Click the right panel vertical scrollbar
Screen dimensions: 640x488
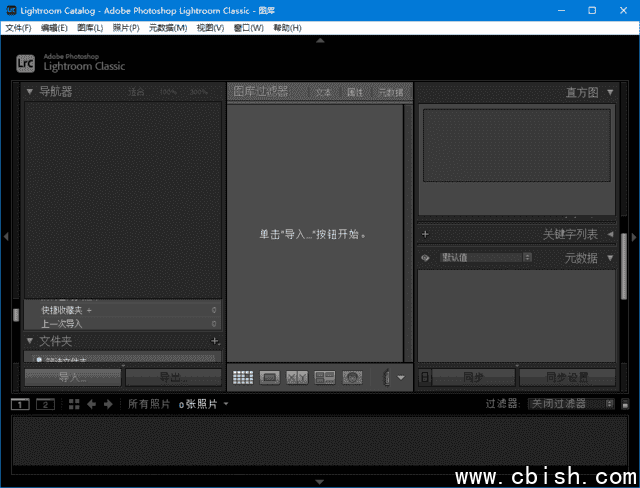coord(624,266)
